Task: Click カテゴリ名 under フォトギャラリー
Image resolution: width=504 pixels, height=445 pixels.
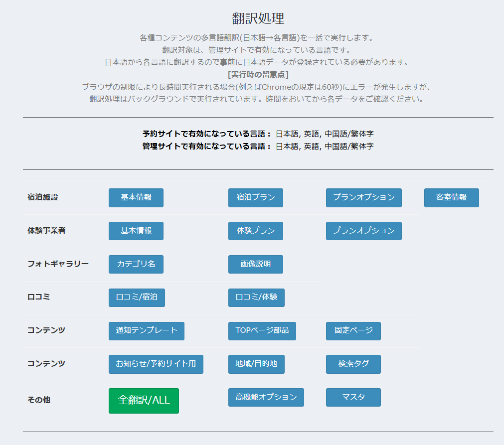Action: click(136, 264)
